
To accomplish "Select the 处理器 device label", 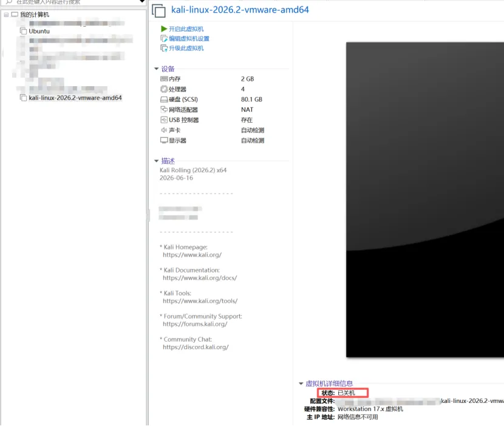I will pyautogui.click(x=178, y=89).
